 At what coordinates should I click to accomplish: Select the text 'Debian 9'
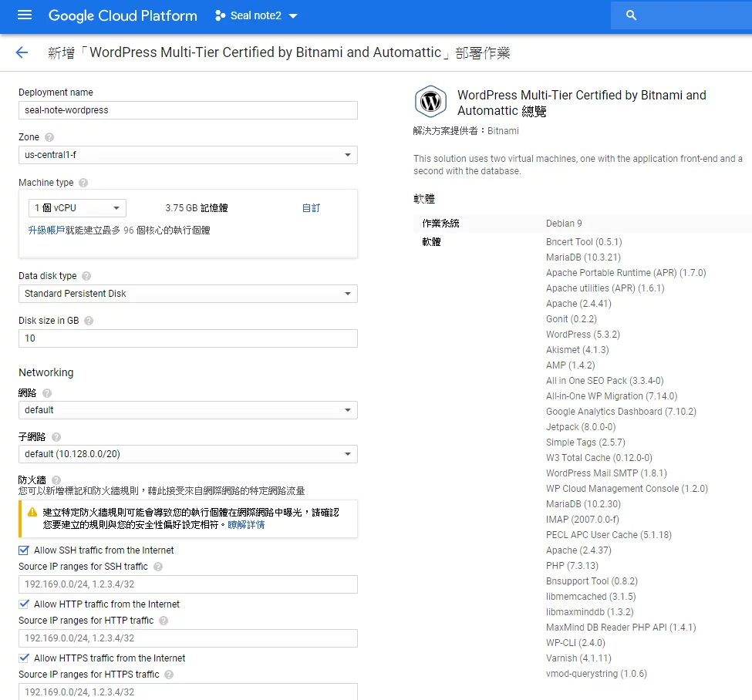[564, 224]
